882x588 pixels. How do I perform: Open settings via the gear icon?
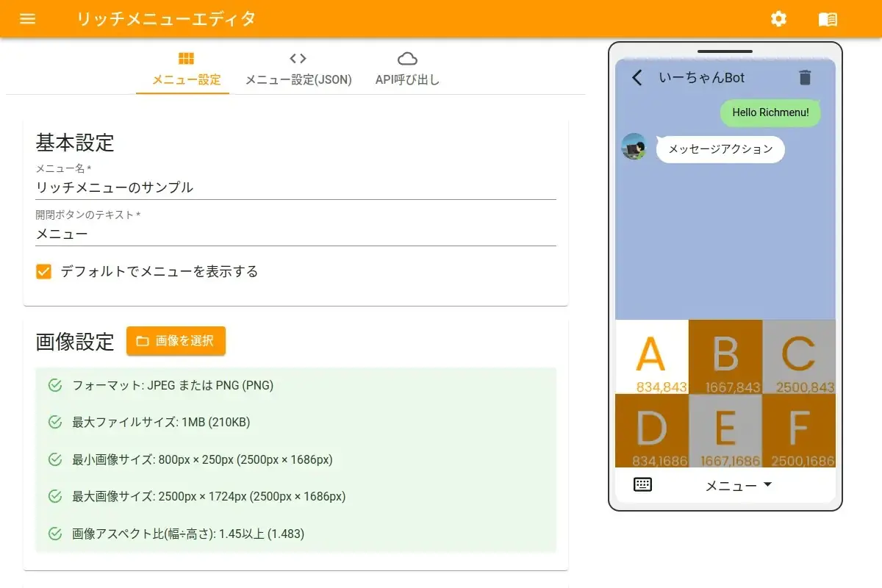point(778,19)
